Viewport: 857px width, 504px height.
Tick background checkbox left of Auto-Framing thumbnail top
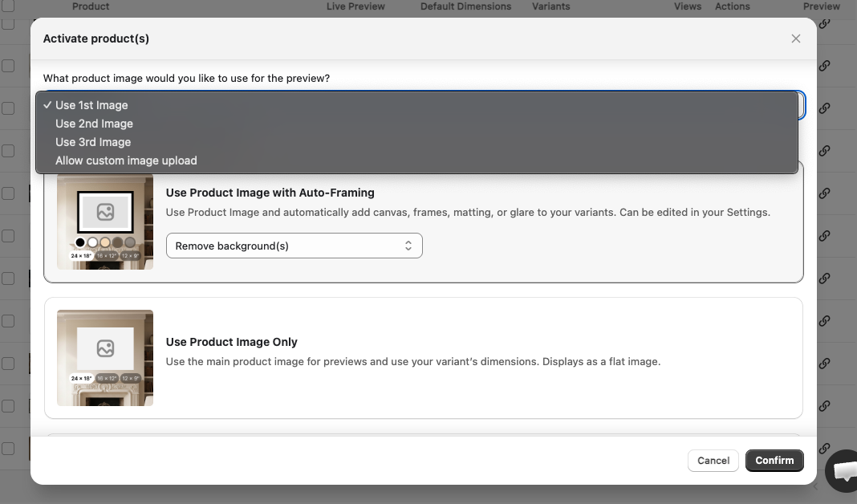pyautogui.click(x=8, y=193)
